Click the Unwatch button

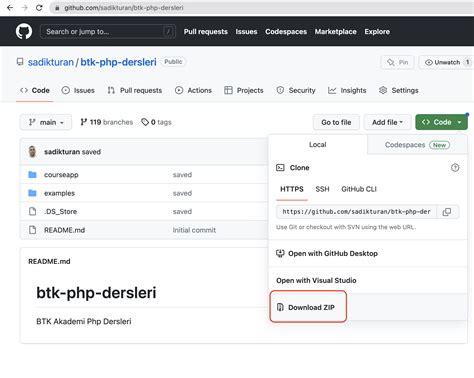tap(446, 62)
